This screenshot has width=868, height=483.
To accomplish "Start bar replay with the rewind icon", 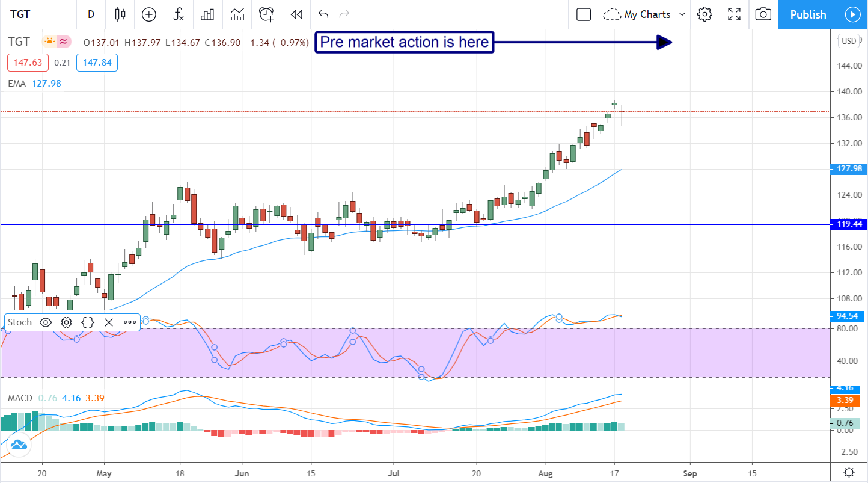I will click(296, 14).
